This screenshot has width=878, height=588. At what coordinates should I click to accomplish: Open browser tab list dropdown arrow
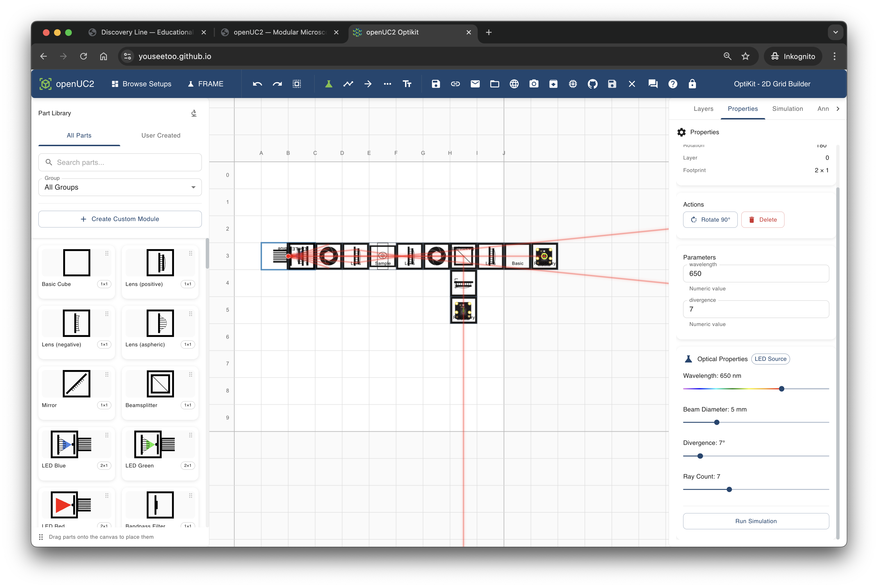[835, 32]
